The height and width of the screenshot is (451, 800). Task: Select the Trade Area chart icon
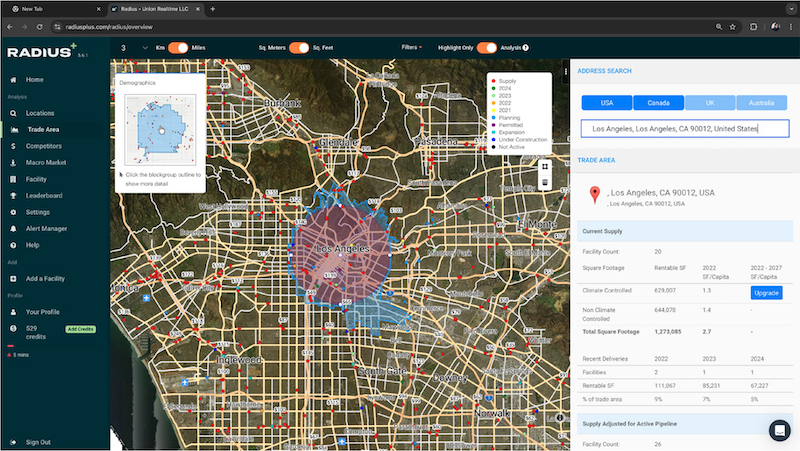[14, 130]
